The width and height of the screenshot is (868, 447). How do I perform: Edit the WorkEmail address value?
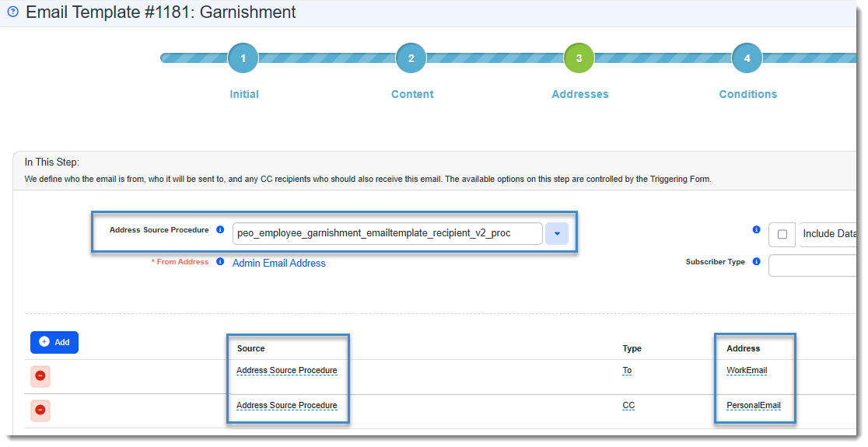[x=747, y=371]
